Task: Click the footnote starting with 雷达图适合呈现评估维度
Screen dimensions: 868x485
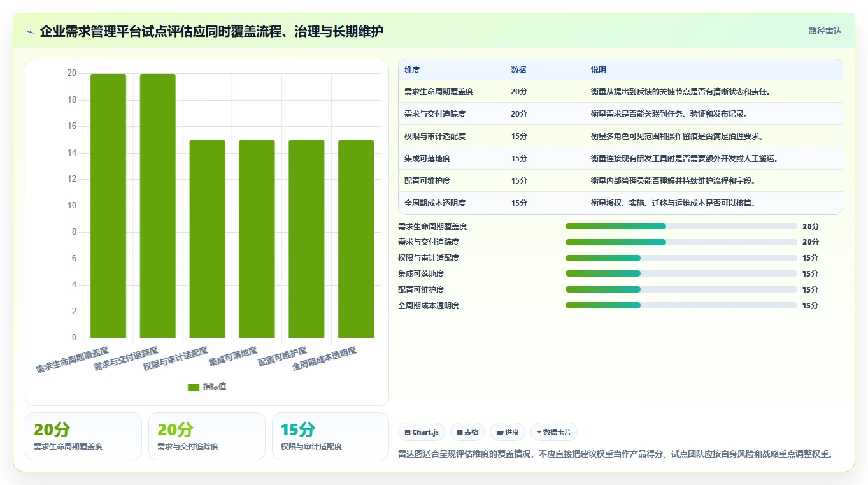Action: click(x=616, y=454)
